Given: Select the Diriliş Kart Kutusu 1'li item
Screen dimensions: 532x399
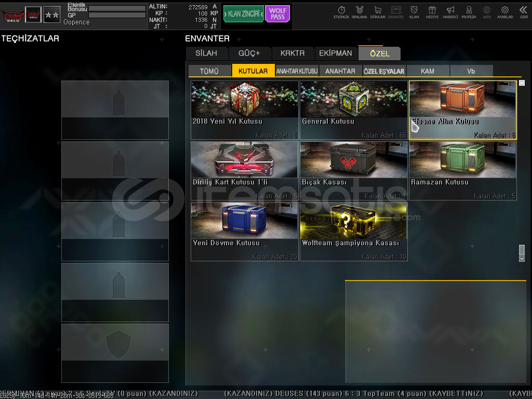Looking at the screenshot, I should pyautogui.click(x=245, y=170).
